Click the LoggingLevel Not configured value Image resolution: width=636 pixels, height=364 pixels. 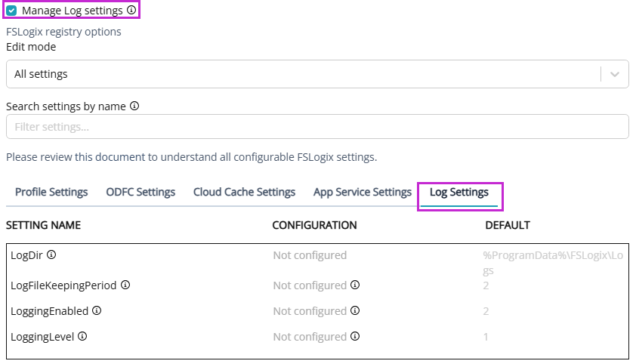point(309,337)
